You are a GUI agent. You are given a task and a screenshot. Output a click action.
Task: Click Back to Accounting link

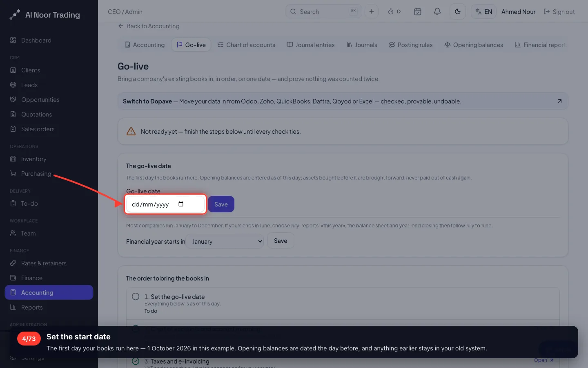[149, 26]
